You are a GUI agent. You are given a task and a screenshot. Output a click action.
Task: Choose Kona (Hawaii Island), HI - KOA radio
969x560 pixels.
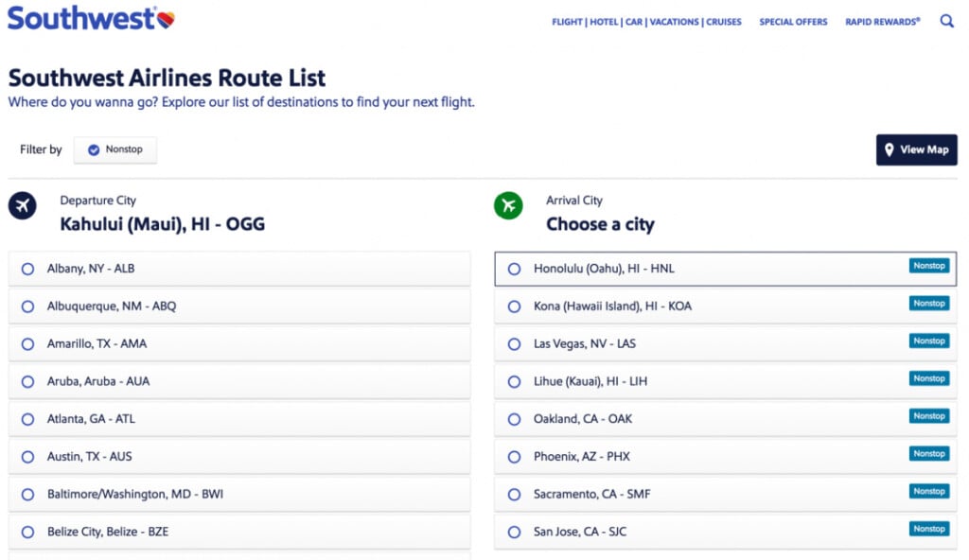click(x=514, y=306)
